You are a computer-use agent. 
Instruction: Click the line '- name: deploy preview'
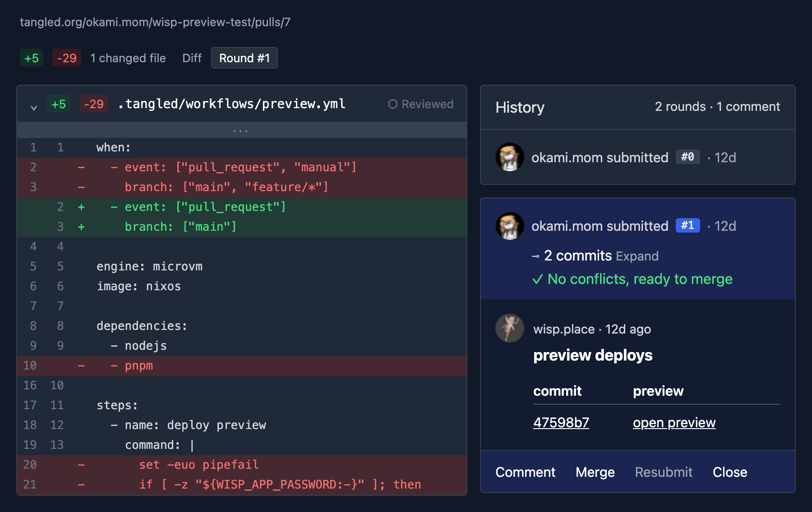click(241, 425)
